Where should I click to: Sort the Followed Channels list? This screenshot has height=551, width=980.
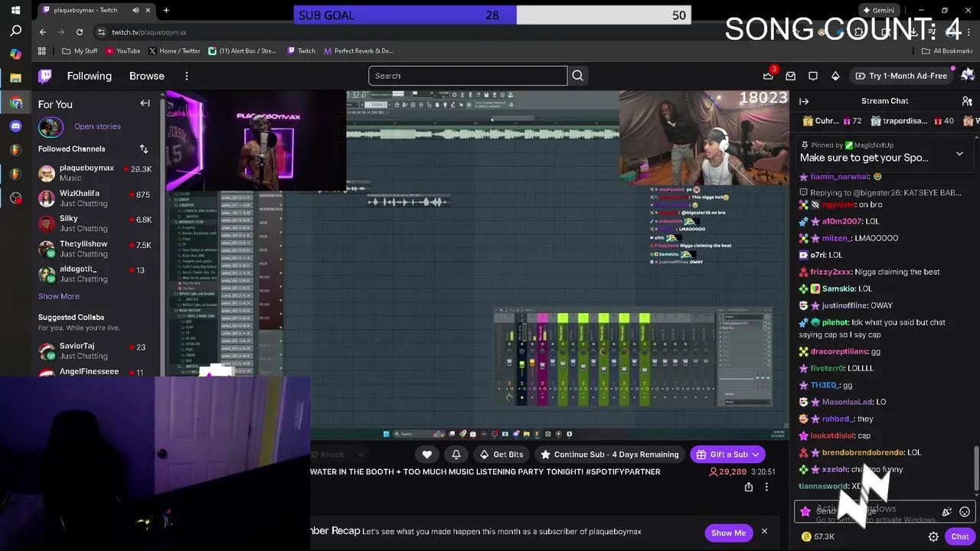pos(143,148)
